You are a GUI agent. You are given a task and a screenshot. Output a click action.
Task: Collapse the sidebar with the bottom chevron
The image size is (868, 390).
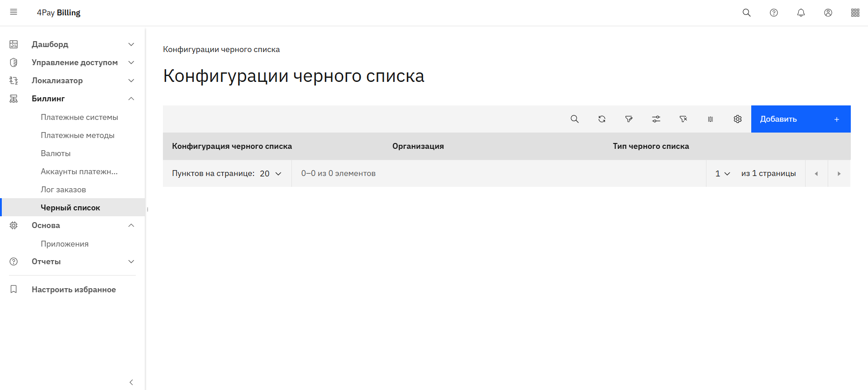point(131,382)
